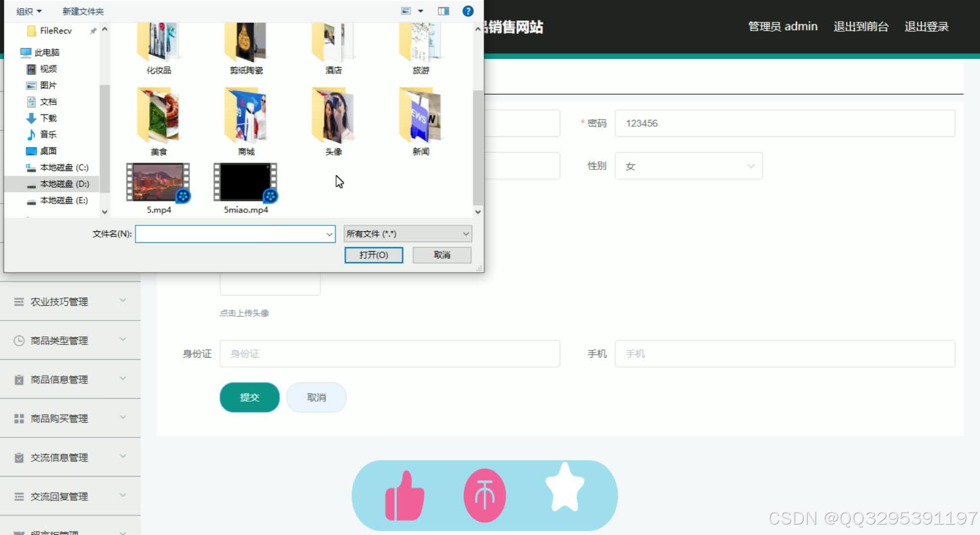Click 取消 button on the form
The height and width of the screenshot is (535, 980).
pyautogui.click(x=316, y=397)
